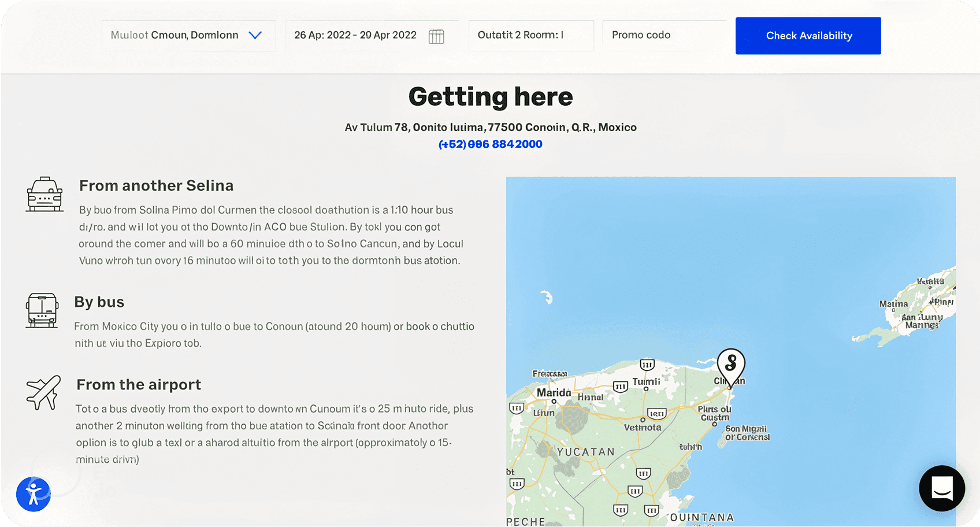Click the From another Selina heading
Screen dimensions: 980x527
pyautogui.click(x=157, y=185)
